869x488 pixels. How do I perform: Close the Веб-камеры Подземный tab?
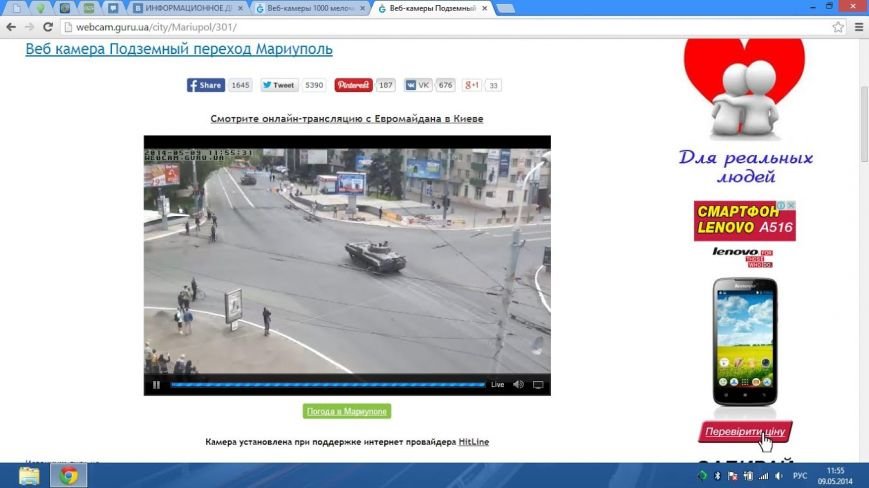[x=484, y=8]
